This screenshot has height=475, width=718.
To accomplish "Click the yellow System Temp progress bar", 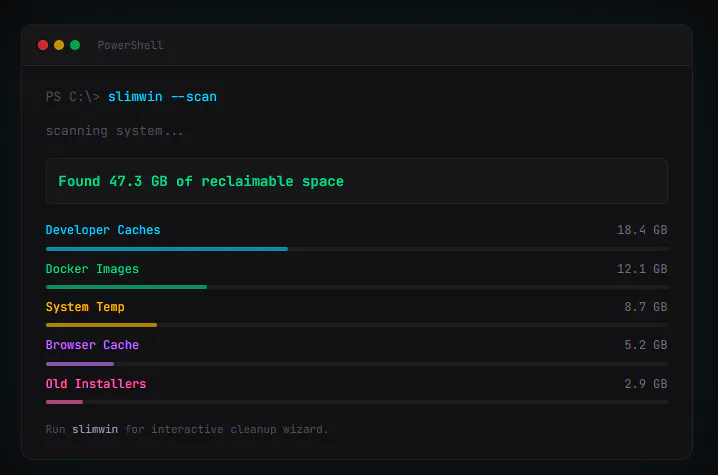I will (101, 325).
